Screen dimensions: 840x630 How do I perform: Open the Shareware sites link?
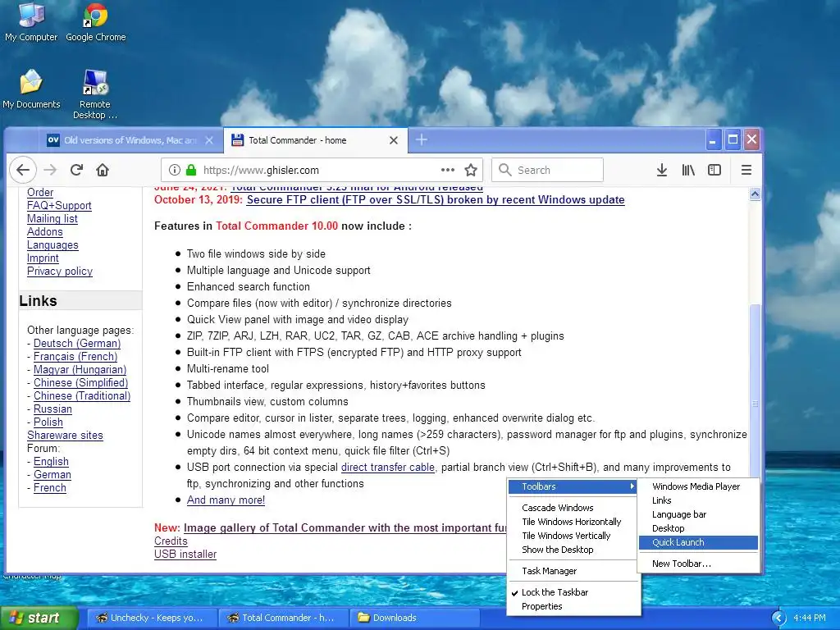pos(65,435)
